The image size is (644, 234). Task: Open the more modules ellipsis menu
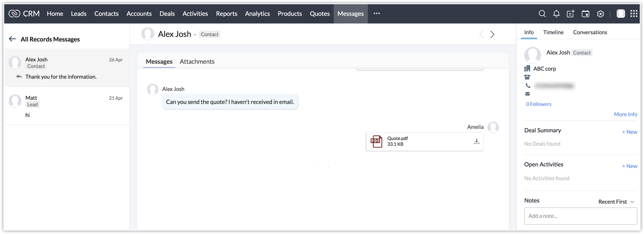pyautogui.click(x=377, y=13)
